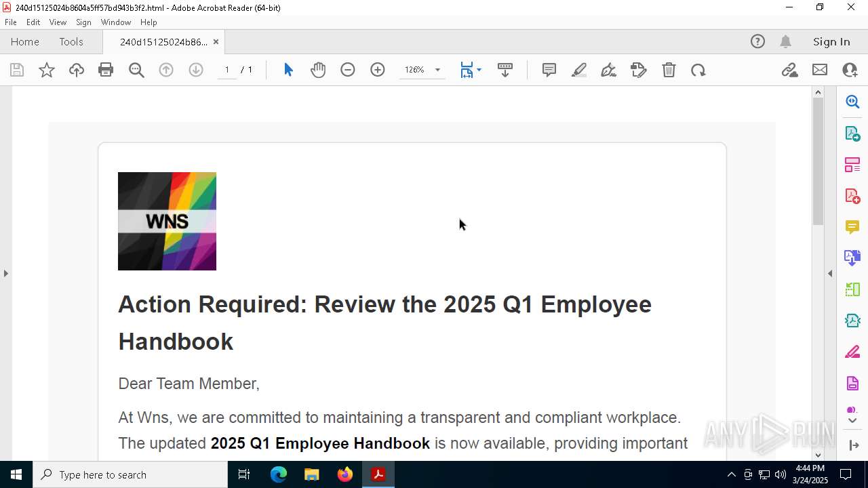Open the Help question mark icon
Viewport: 868px width, 488px height.
pyautogui.click(x=757, y=41)
